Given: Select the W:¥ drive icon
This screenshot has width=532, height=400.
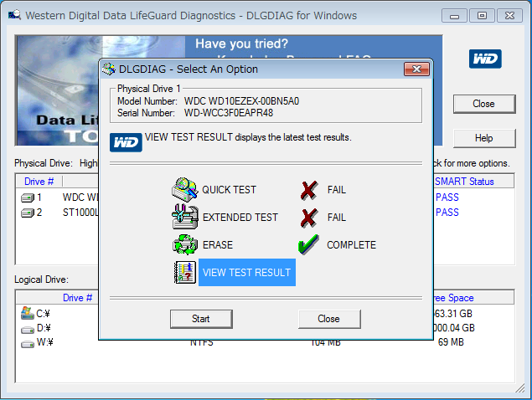Looking at the screenshot, I should point(28,344).
